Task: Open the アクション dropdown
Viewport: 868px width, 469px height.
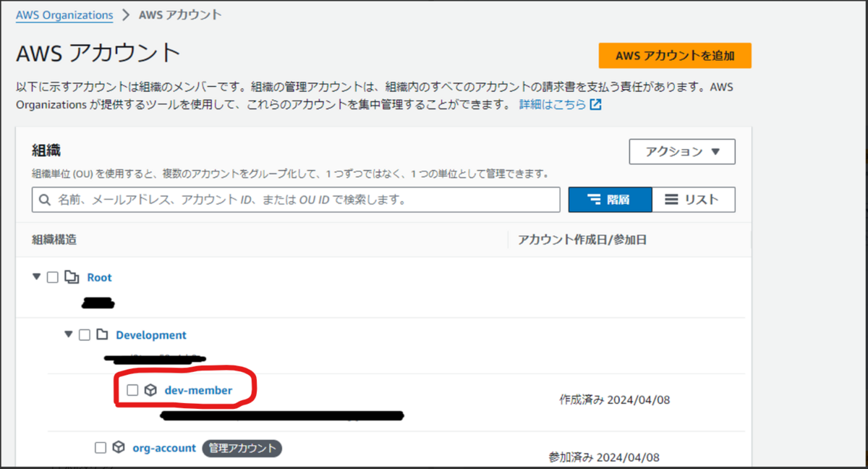Action: (682, 152)
